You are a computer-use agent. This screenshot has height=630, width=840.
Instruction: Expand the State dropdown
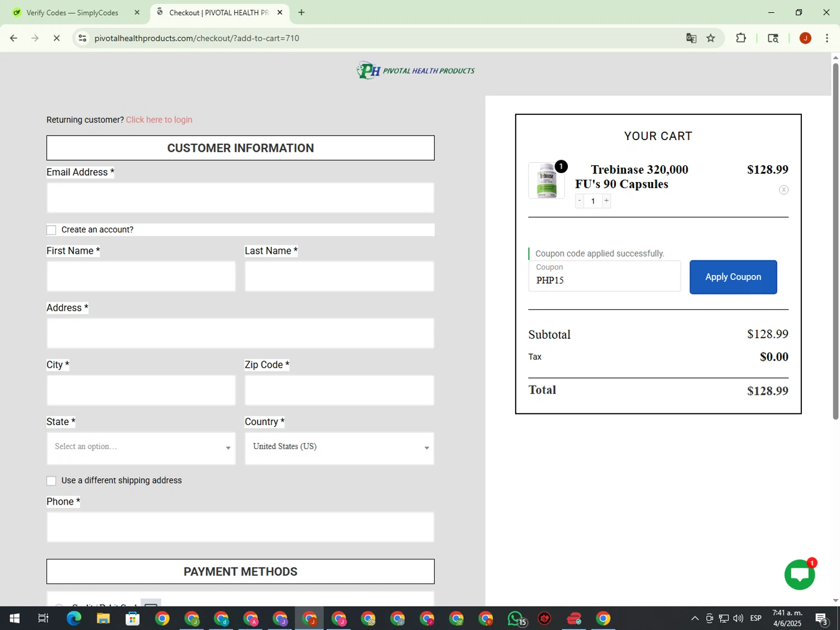[x=141, y=448]
